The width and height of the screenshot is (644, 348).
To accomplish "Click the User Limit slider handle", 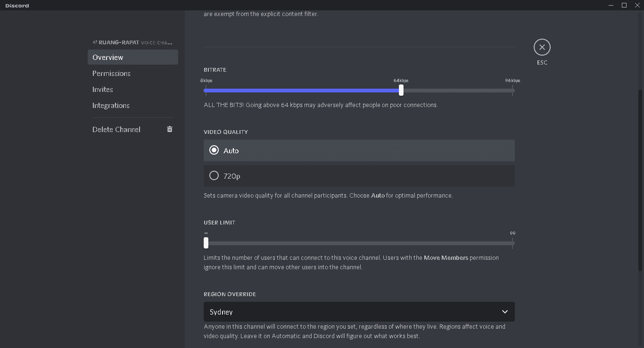I will [206, 243].
